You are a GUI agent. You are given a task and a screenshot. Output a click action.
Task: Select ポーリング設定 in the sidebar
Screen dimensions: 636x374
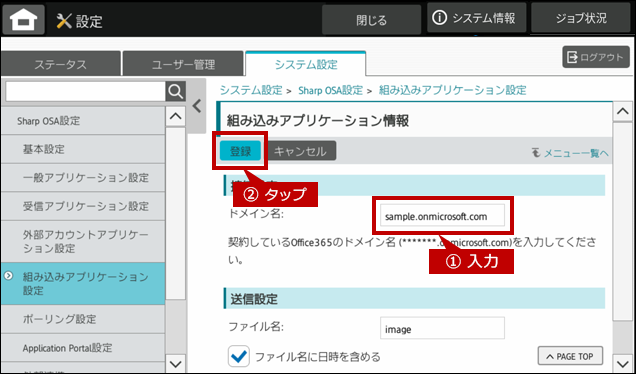click(x=83, y=319)
